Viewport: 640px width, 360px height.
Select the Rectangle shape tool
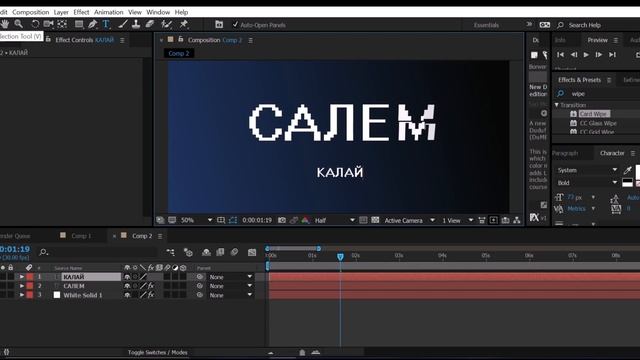click(x=79, y=24)
